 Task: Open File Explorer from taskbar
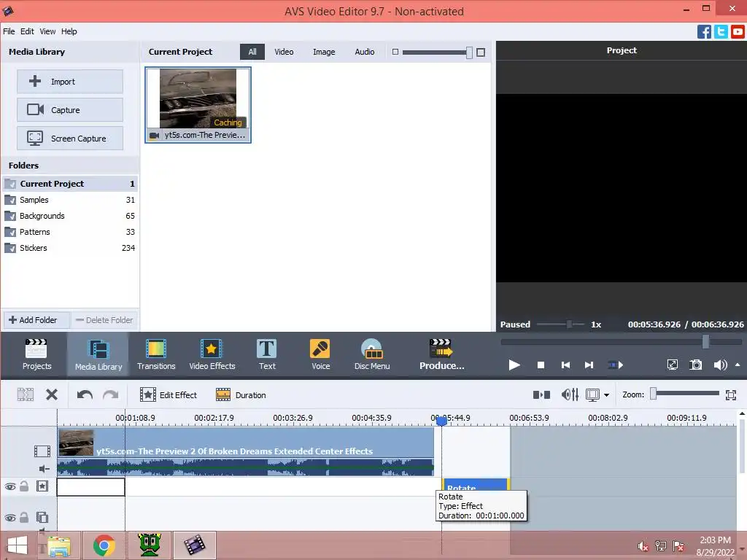(59, 546)
